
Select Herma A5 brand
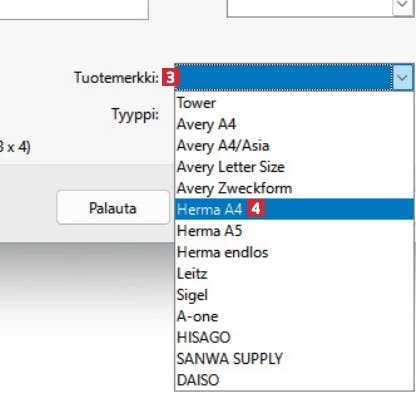point(294,231)
